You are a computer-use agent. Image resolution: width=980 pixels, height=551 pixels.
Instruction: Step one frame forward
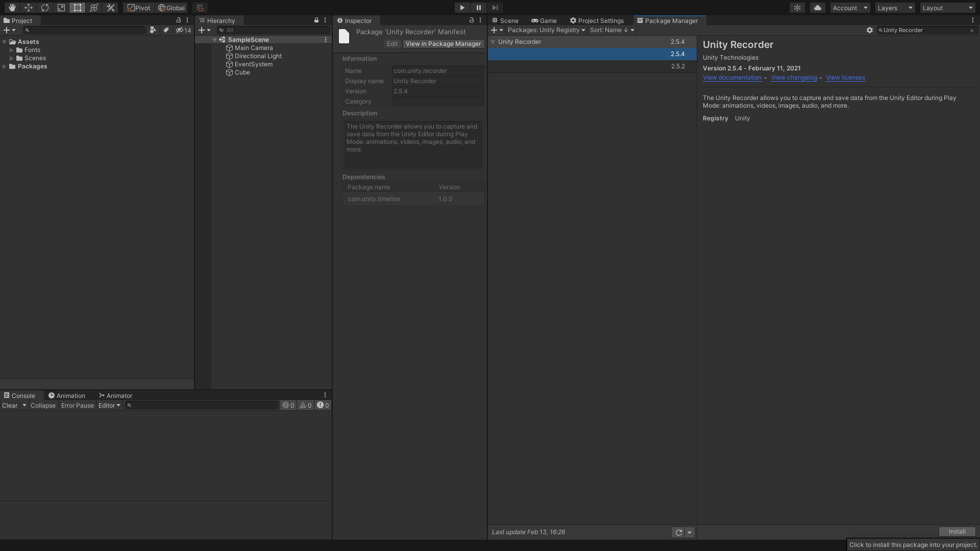(495, 8)
